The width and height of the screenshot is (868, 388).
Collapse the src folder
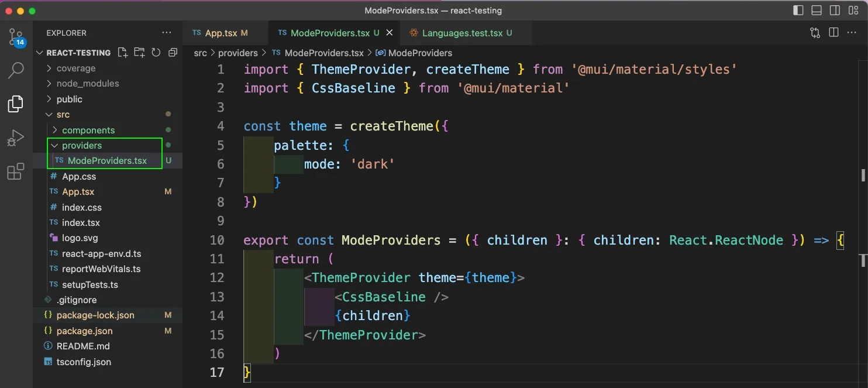click(63, 115)
